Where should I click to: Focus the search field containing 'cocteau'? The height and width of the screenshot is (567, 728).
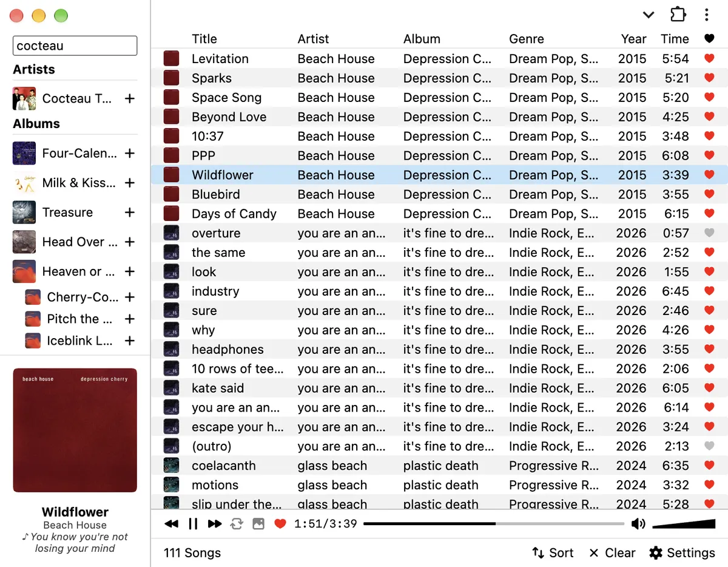point(75,46)
